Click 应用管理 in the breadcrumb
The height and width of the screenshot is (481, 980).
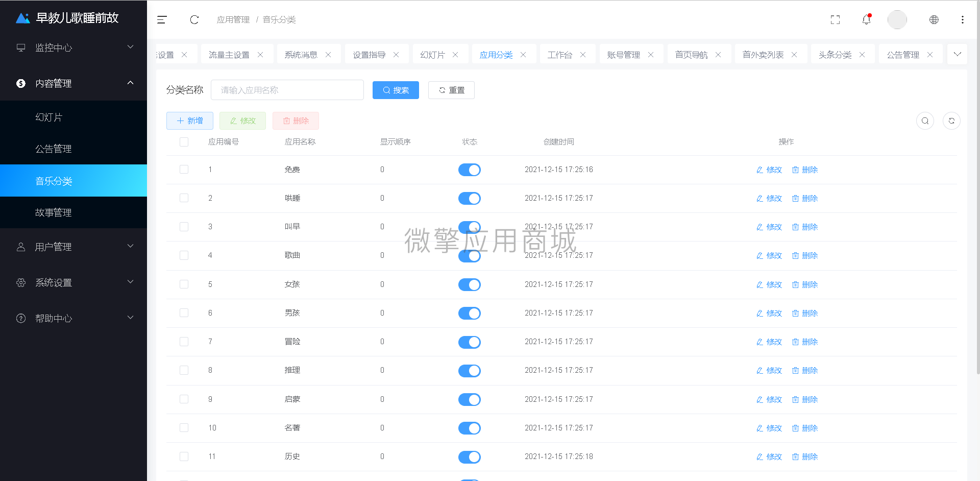coord(233,19)
